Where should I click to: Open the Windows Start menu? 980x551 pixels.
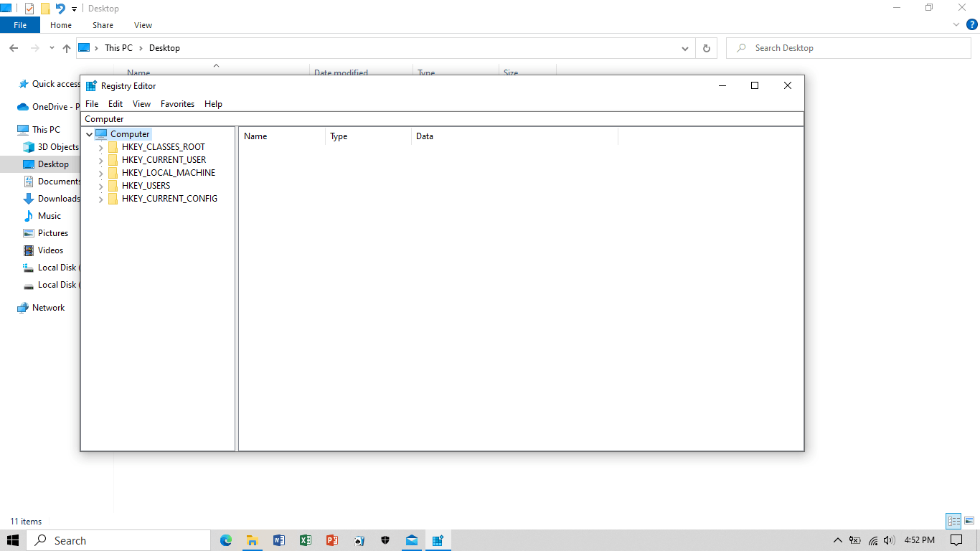point(13,540)
